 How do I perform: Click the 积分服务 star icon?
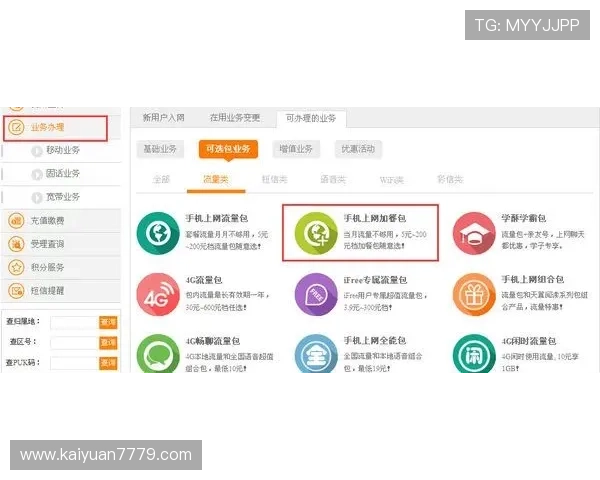pos(16,267)
